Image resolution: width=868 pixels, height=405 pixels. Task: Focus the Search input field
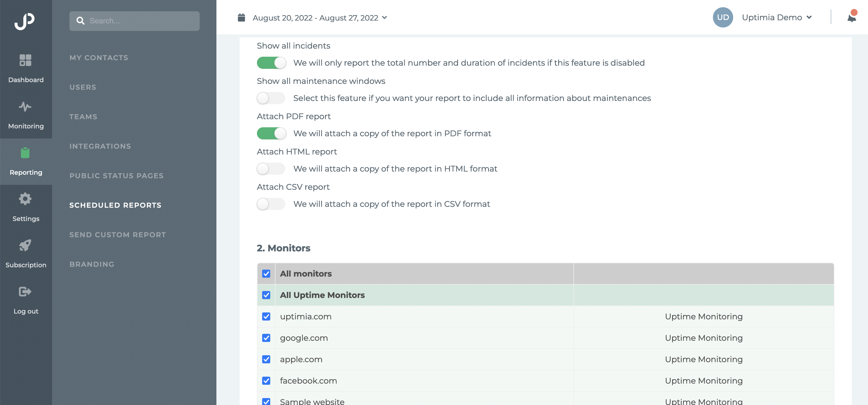135,21
